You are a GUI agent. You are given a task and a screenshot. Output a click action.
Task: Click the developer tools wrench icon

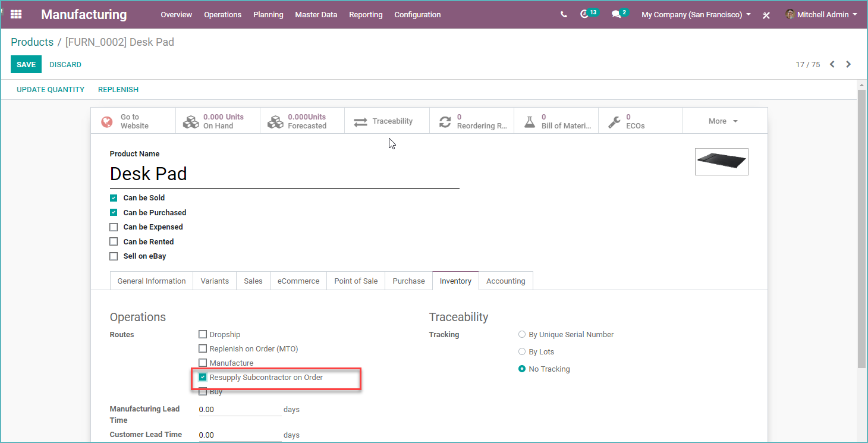click(766, 14)
